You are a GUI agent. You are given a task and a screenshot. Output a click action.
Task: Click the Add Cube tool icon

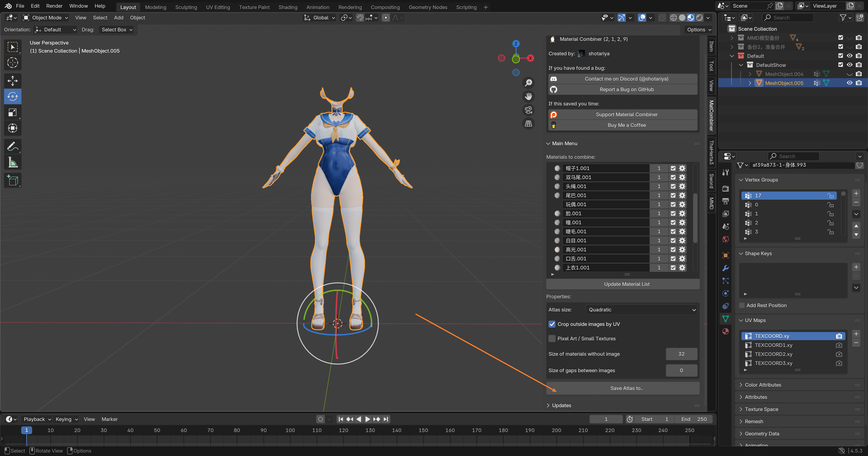pos(12,180)
